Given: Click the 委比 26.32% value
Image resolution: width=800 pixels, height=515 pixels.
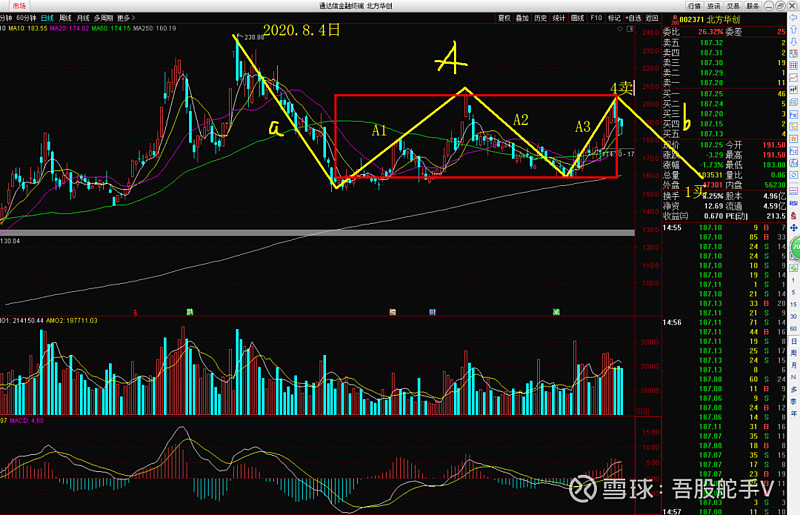Looking at the screenshot, I should (710, 32).
